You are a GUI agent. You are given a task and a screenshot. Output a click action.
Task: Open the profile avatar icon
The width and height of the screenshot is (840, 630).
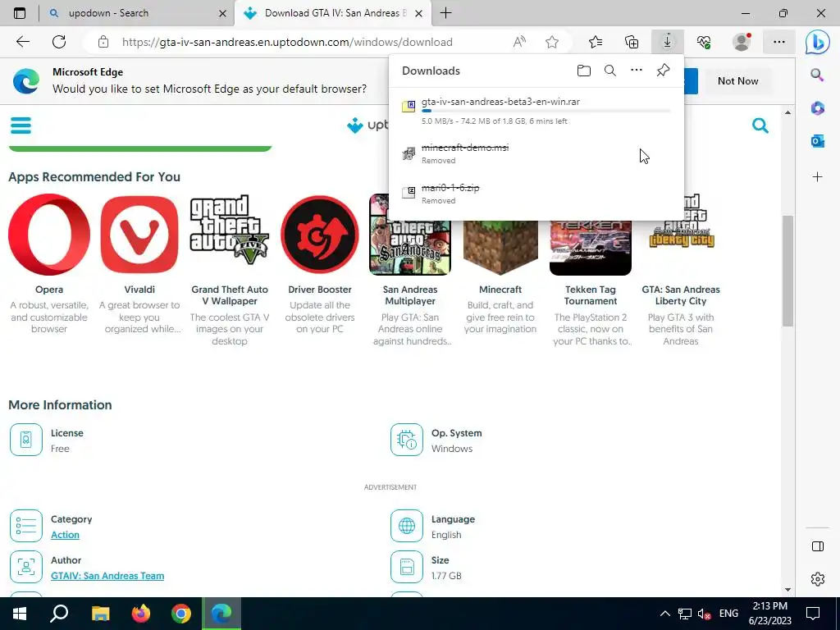[x=742, y=42]
